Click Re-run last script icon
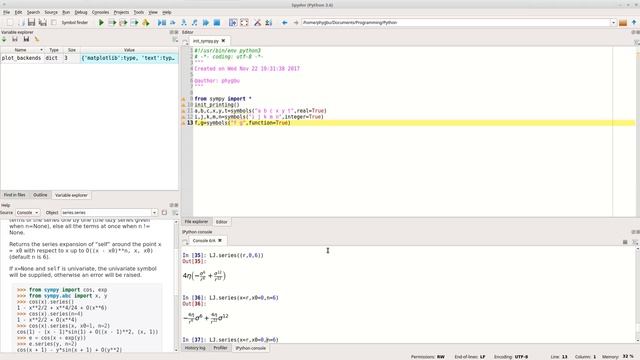This screenshot has width=640, height=360. point(146,23)
